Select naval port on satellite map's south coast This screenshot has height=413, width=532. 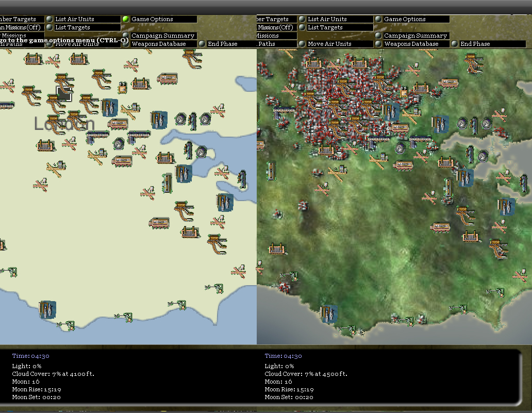coord(329,313)
